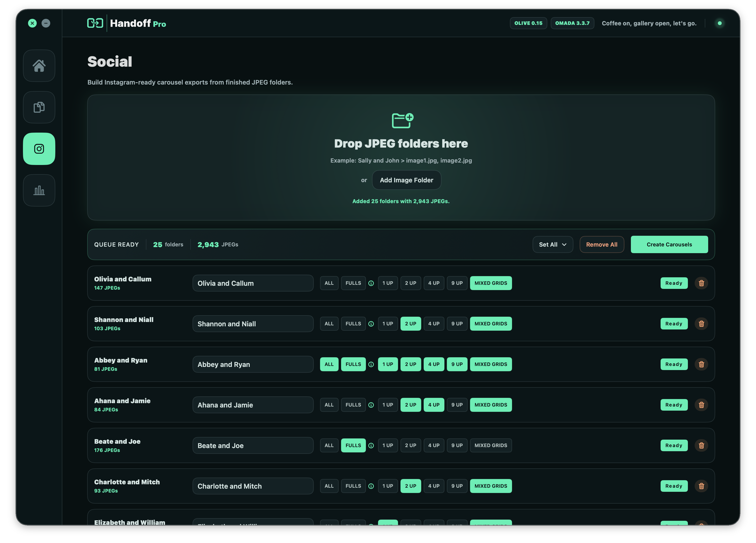Delete the Shannon and Niall folder
The width and height of the screenshot is (756, 543).
[701, 324]
